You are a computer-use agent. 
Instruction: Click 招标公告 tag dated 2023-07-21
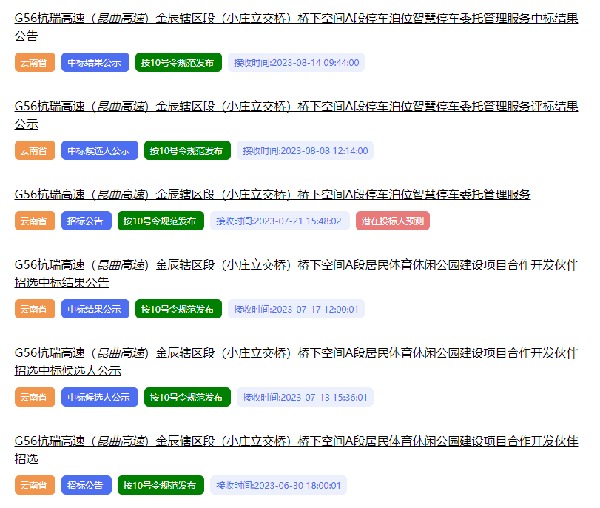[x=86, y=221]
